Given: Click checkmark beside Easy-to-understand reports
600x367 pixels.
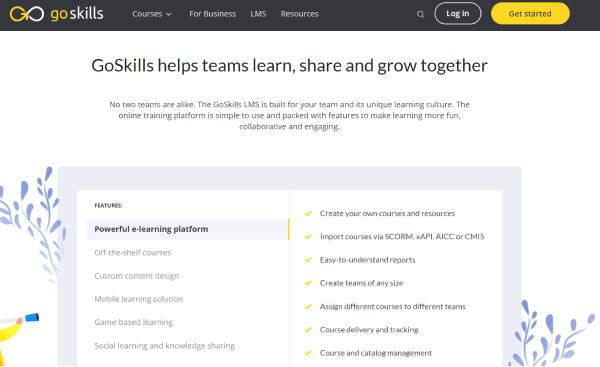Looking at the screenshot, I should coord(308,260).
